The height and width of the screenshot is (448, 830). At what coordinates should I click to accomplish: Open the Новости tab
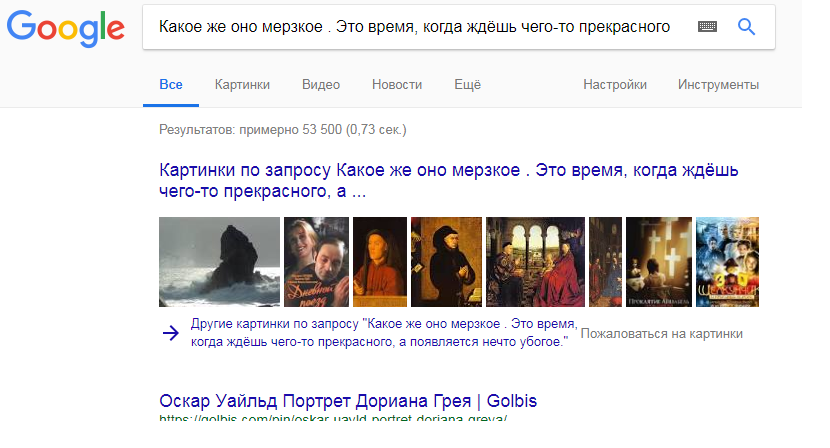pyautogui.click(x=397, y=85)
